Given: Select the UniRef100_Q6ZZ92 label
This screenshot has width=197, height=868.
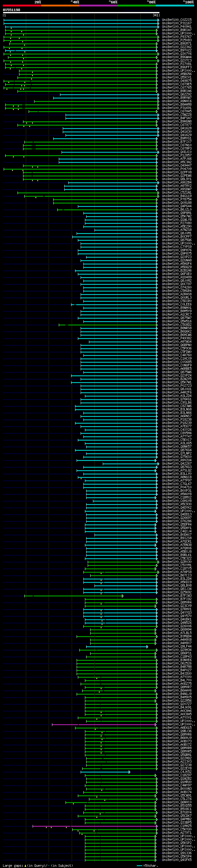Looking at the screenshot, I should pos(177,94).
